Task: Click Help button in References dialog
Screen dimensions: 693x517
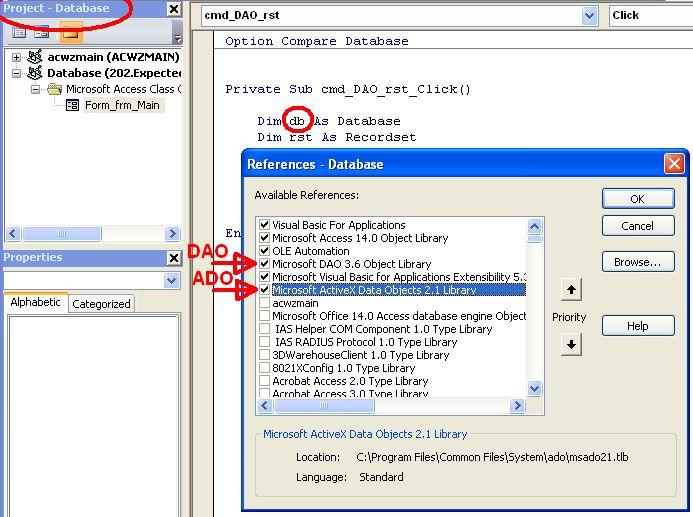Action: (638, 326)
